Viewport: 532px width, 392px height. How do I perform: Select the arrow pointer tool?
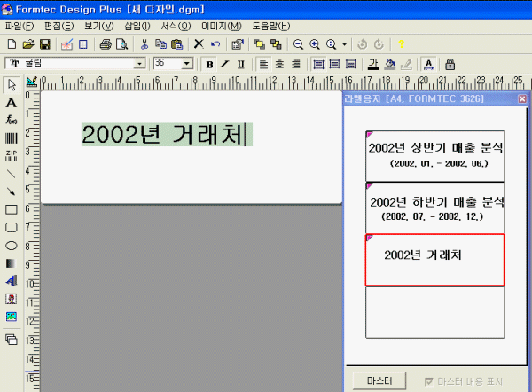(12, 85)
